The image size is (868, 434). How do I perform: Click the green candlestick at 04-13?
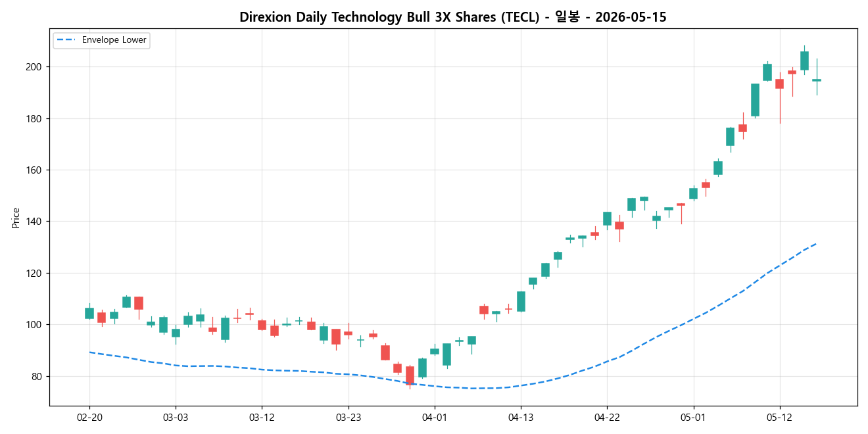pyautogui.click(x=521, y=301)
